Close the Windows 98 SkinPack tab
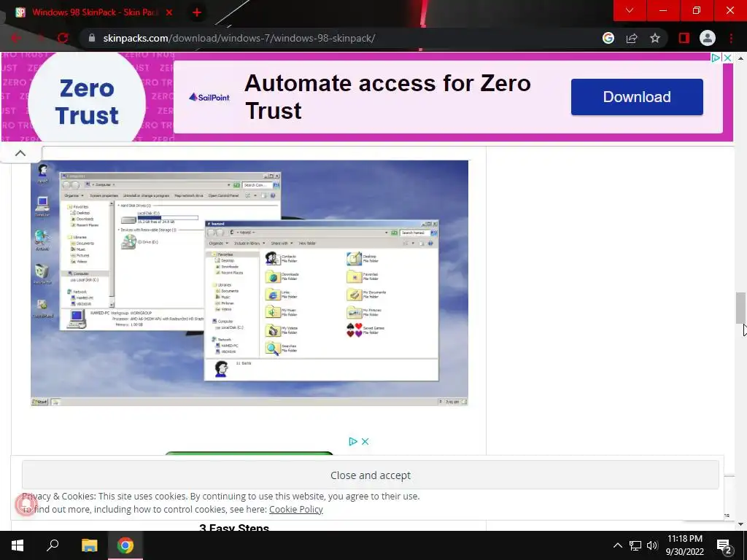Screen dimensions: 747x560 tap(169, 12)
